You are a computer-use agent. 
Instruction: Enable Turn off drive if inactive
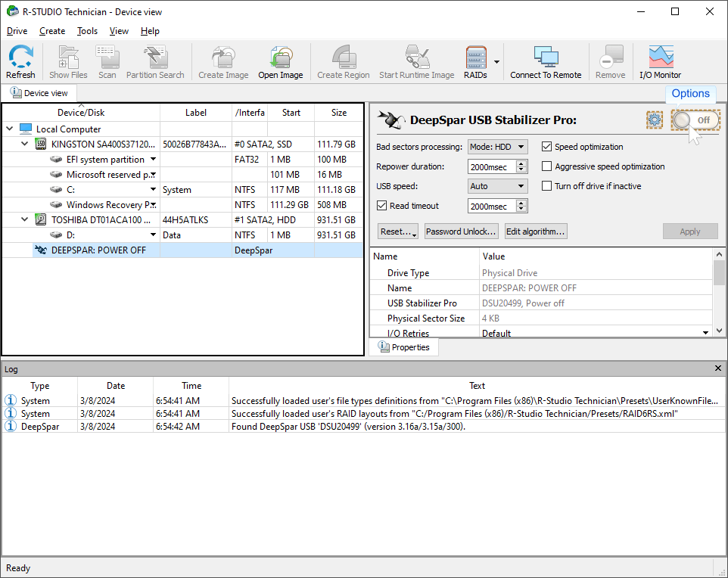(x=547, y=185)
